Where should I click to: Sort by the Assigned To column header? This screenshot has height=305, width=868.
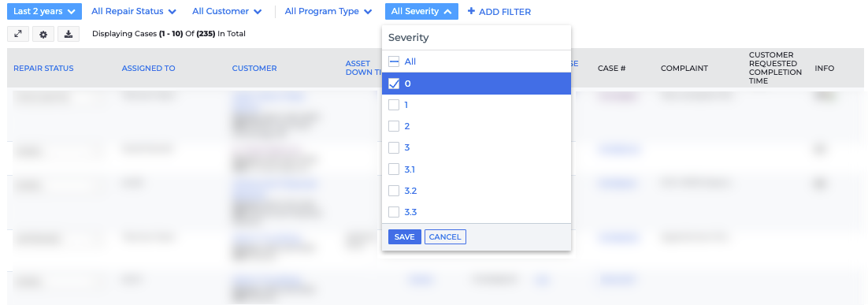click(x=148, y=68)
